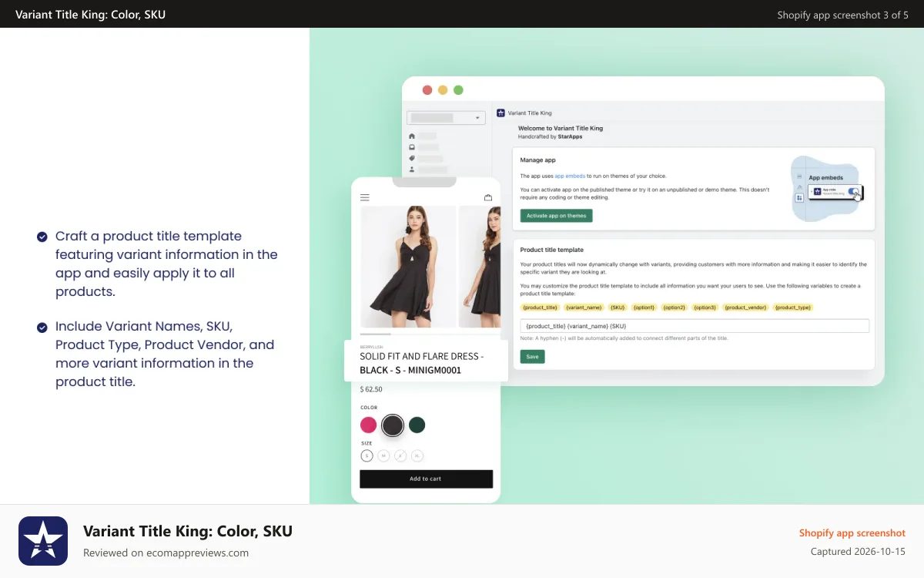Click the {option3} variable tag
Image resolution: width=924 pixels, height=578 pixels.
(x=705, y=307)
